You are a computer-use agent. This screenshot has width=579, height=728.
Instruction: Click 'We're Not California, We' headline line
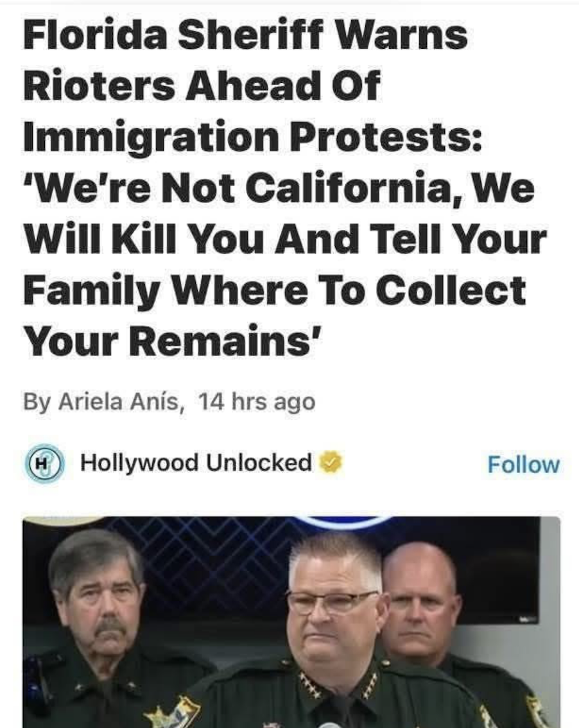[279, 187]
